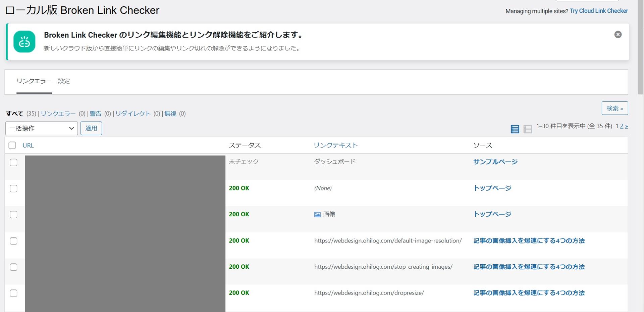Click the green Broken Link Checker logo icon
The width and height of the screenshot is (644, 312).
(24, 42)
